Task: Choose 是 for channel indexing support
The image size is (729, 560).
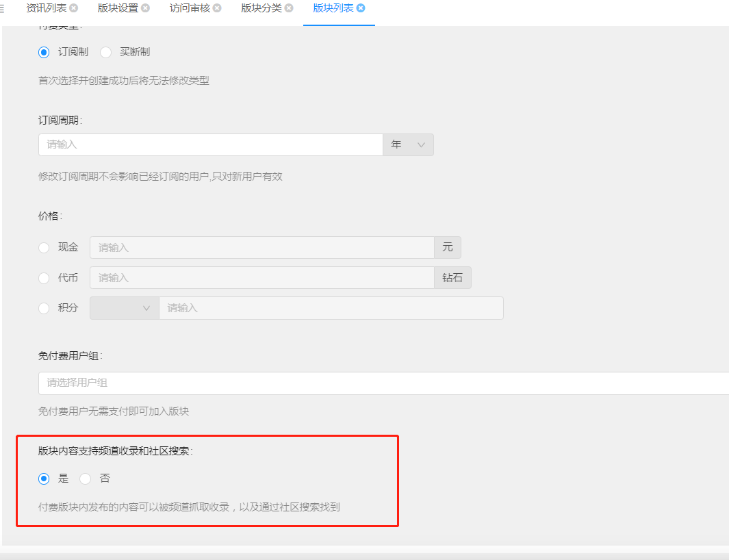Action: (x=44, y=479)
